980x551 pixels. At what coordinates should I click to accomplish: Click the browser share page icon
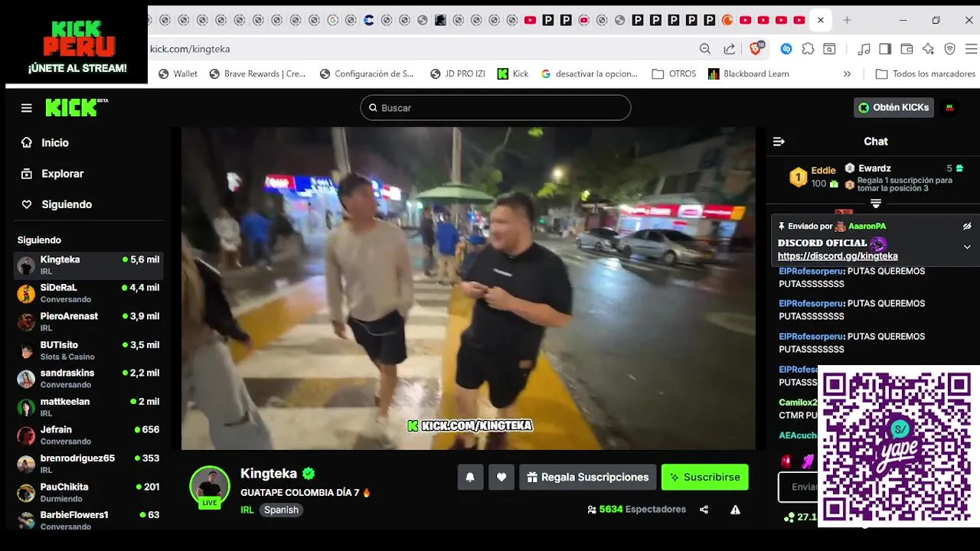tap(730, 49)
